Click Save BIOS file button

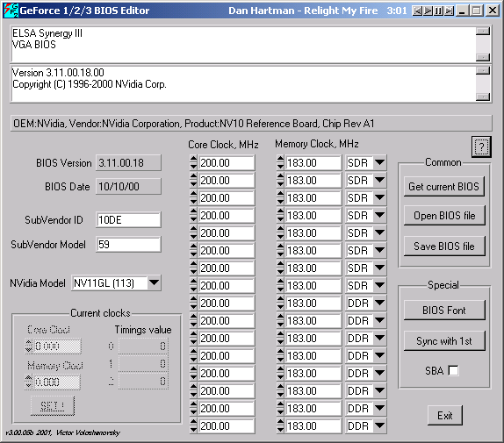point(444,247)
